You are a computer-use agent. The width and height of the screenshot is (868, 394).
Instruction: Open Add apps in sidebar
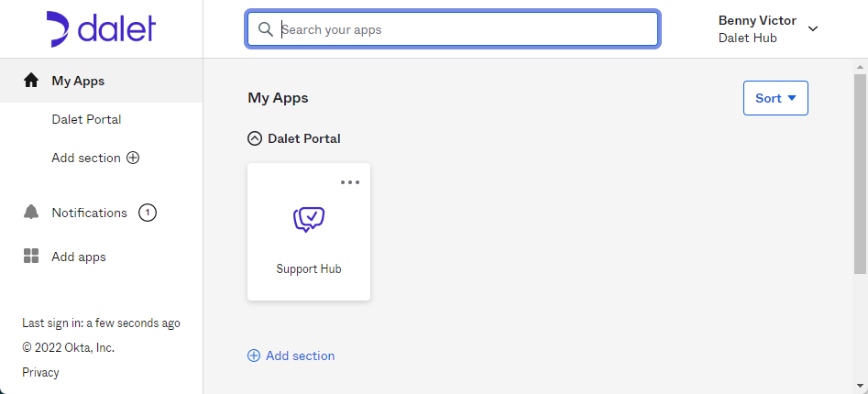(79, 257)
